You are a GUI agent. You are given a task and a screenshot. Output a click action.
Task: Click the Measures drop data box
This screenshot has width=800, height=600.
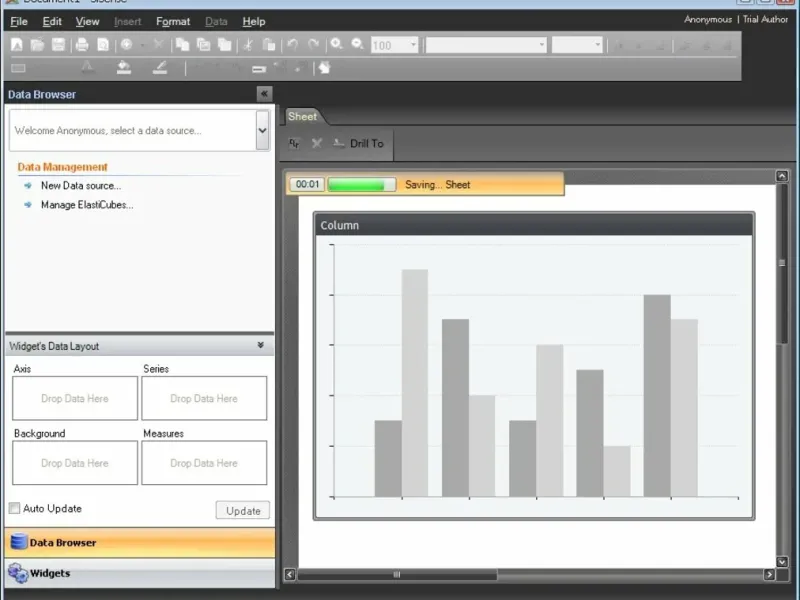(x=204, y=463)
